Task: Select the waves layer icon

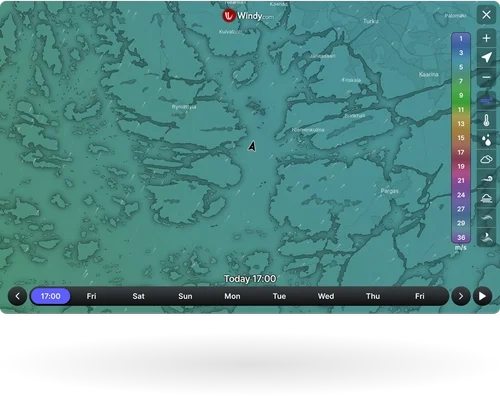Action: [x=486, y=218]
